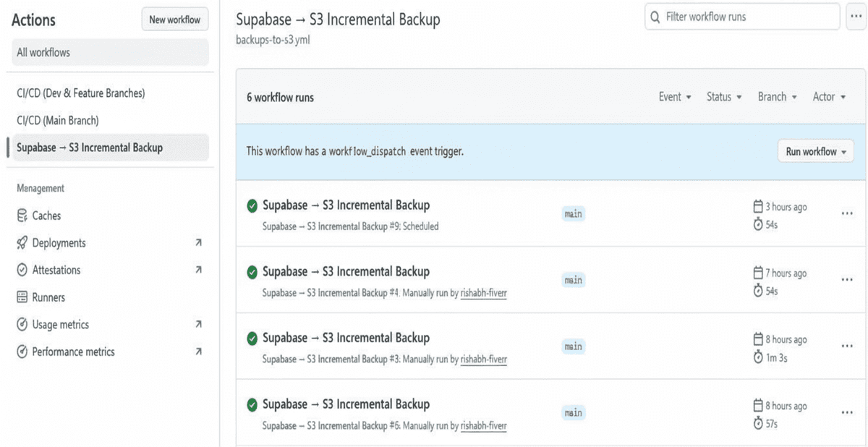Open run #3 backup title link
The width and height of the screenshot is (868, 447).
(346, 338)
